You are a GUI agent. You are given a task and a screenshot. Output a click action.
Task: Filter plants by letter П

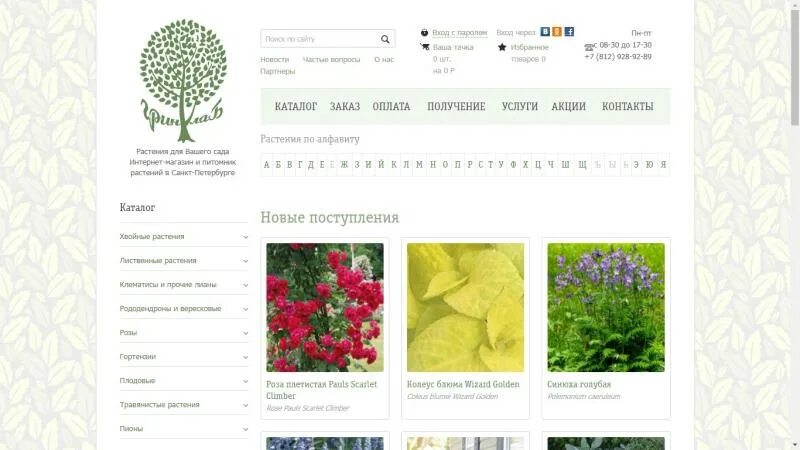tap(458, 165)
